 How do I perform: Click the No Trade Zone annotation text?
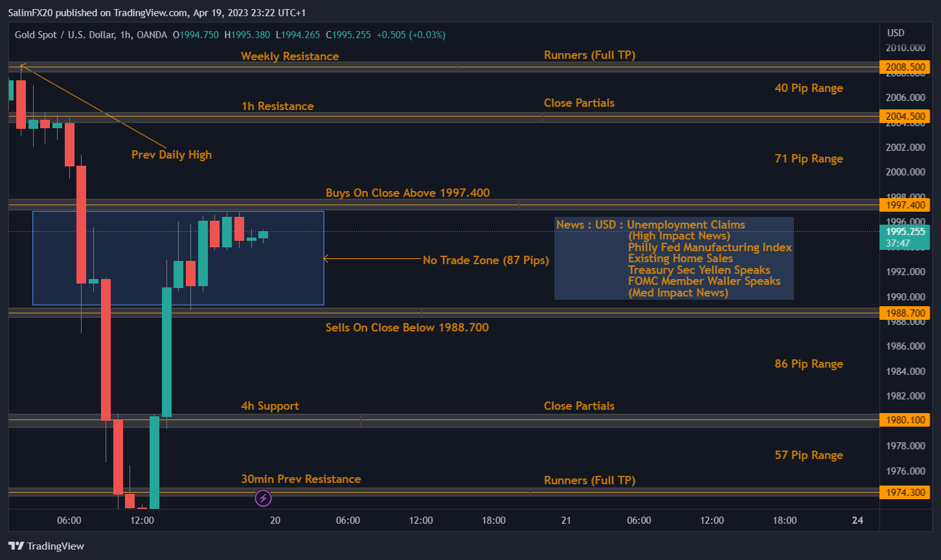pyautogui.click(x=486, y=260)
